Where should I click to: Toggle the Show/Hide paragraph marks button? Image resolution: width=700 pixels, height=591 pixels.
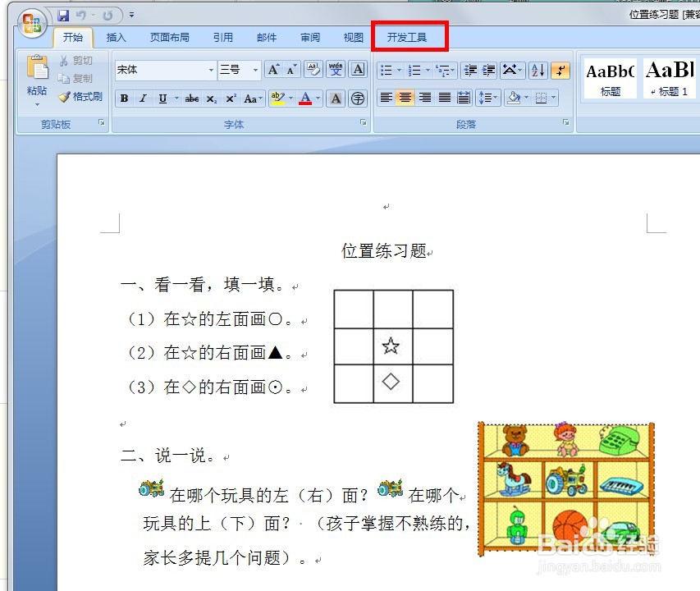point(560,69)
